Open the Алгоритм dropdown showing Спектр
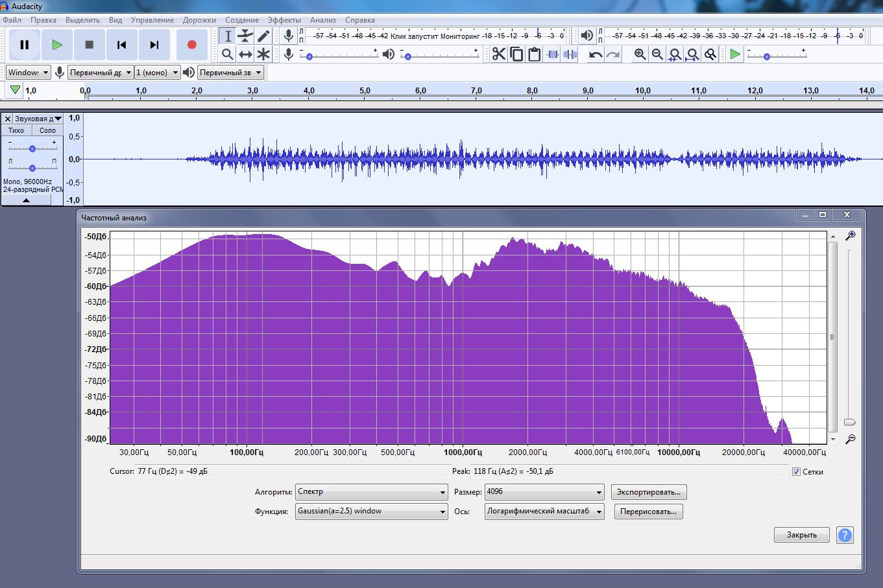883x588 pixels. coord(371,492)
